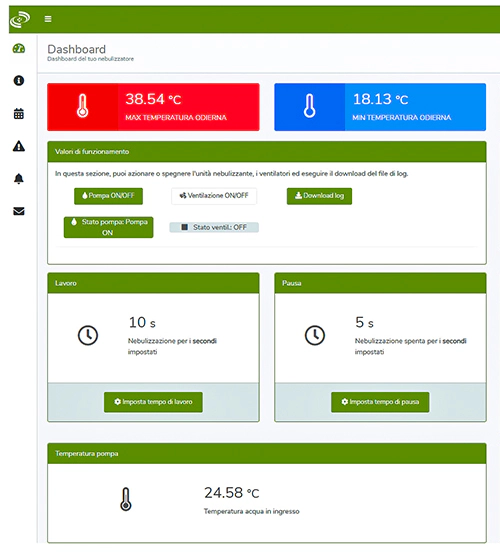Screen dimensions: 500x552
Task: Click the Pausa panel header
Action: [380, 283]
